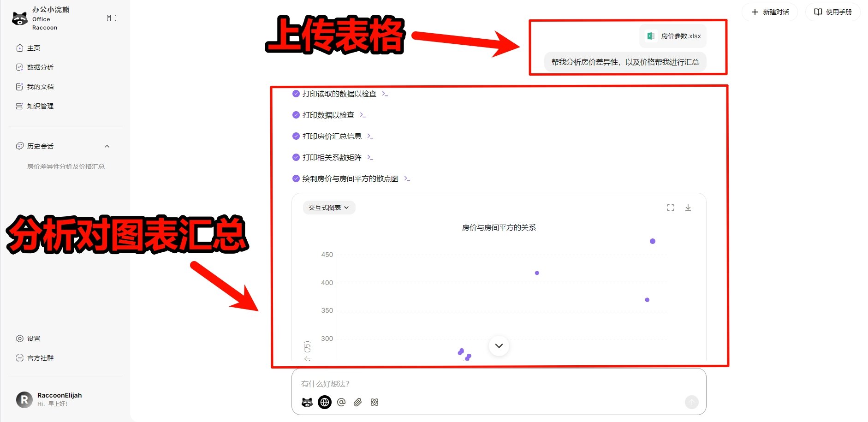Click the download chart icon
Viewport: 868px width, 422px height.
[x=688, y=208]
